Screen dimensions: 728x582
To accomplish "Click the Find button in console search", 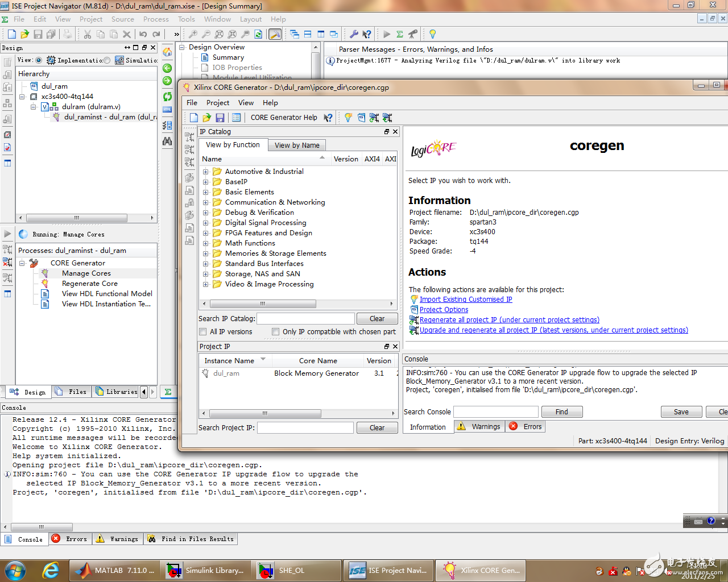I will pyautogui.click(x=561, y=412).
